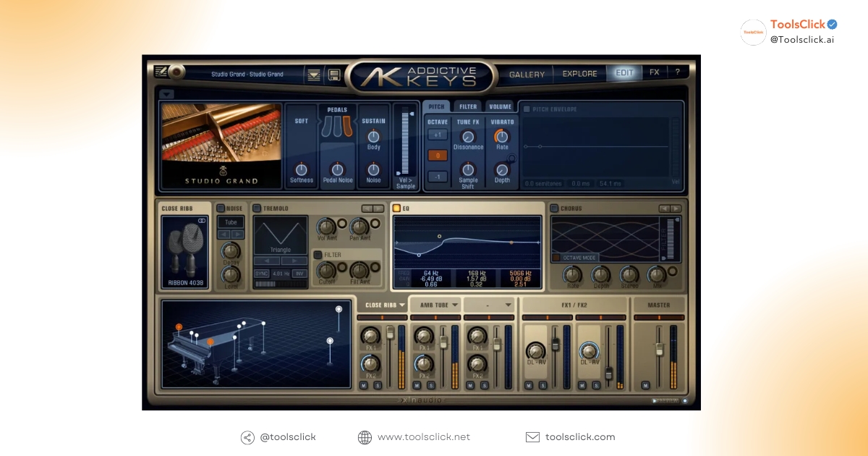Click the Vibrato Rate knob
868x456 pixels.
[502, 137]
